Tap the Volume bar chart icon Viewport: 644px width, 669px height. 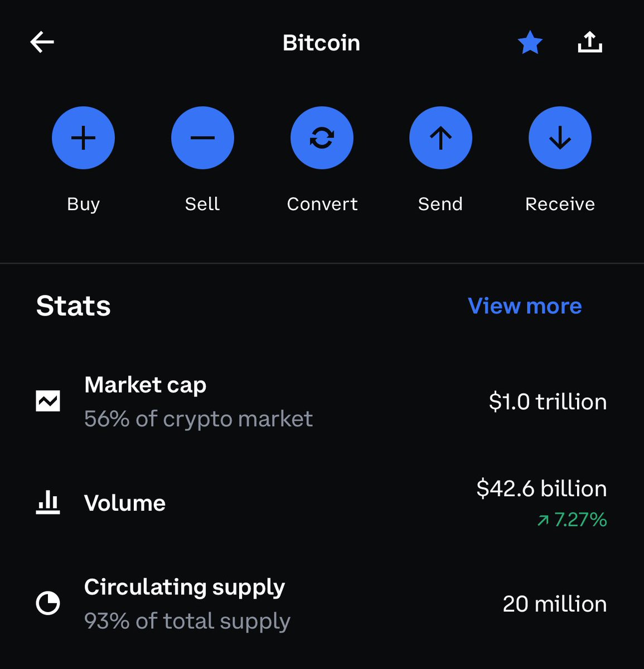click(48, 502)
